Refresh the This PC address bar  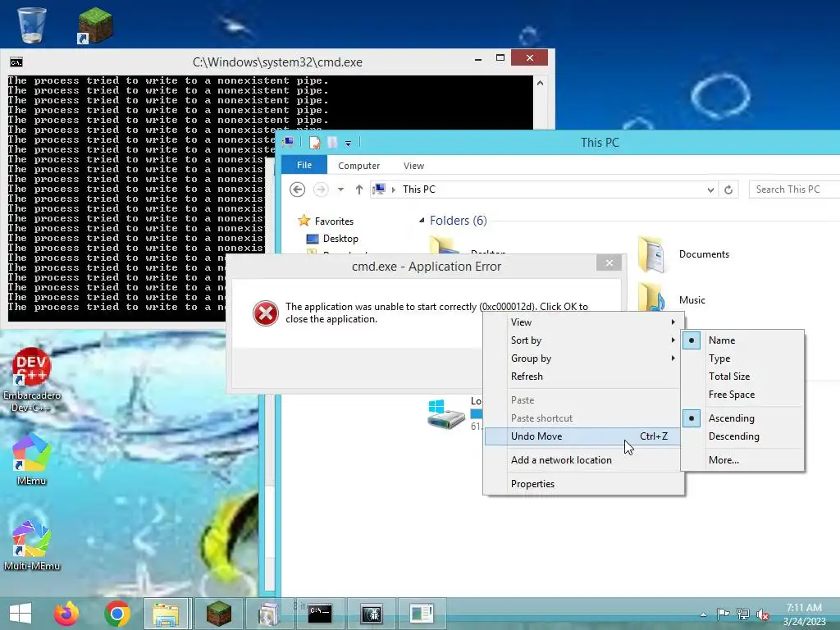tap(728, 189)
